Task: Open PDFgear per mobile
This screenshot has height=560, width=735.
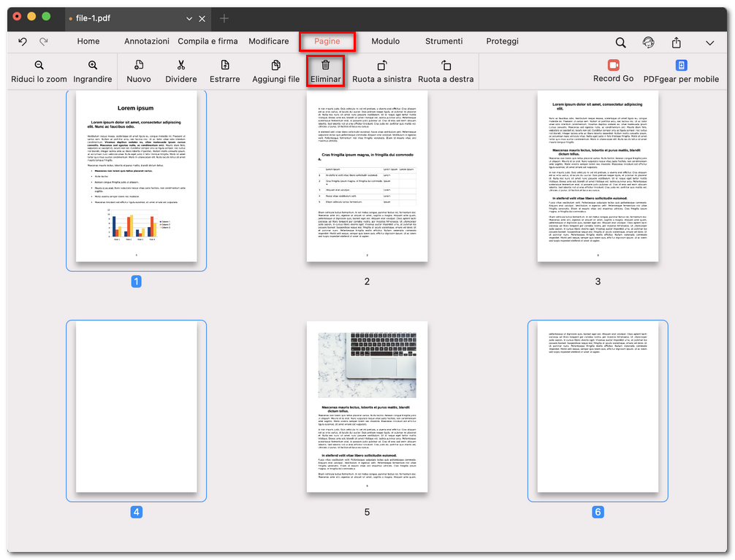Action: coord(680,72)
